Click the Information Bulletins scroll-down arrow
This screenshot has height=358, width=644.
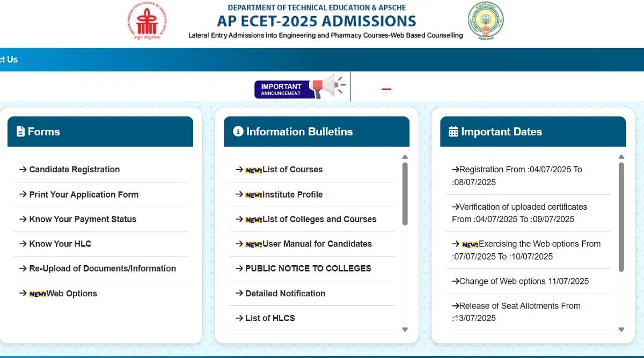tap(405, 330)
